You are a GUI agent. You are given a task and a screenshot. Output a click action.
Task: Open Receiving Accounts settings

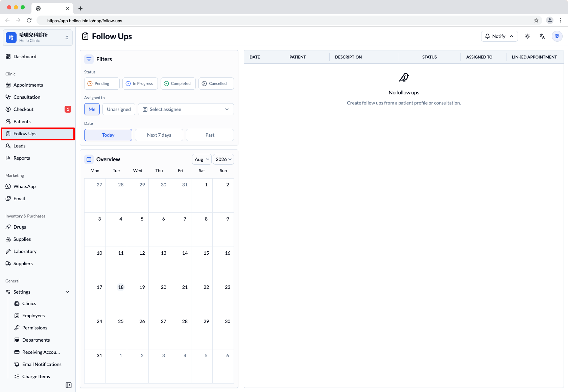coord(42,352)
